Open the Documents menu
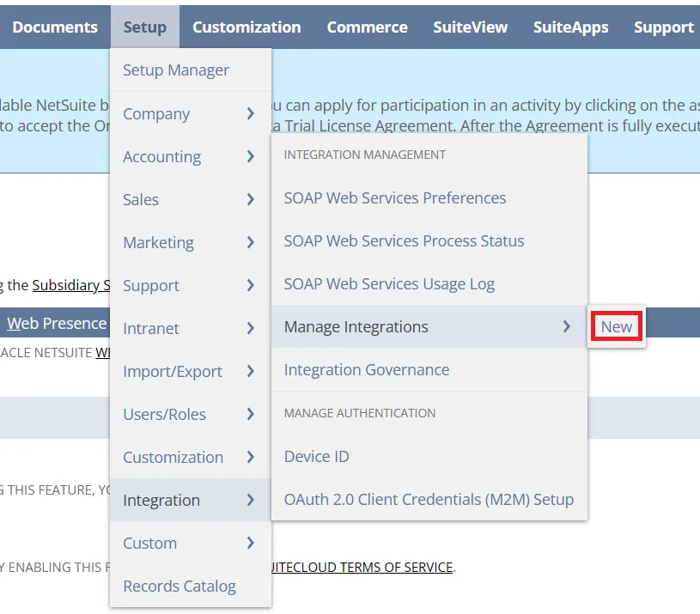 55,27
